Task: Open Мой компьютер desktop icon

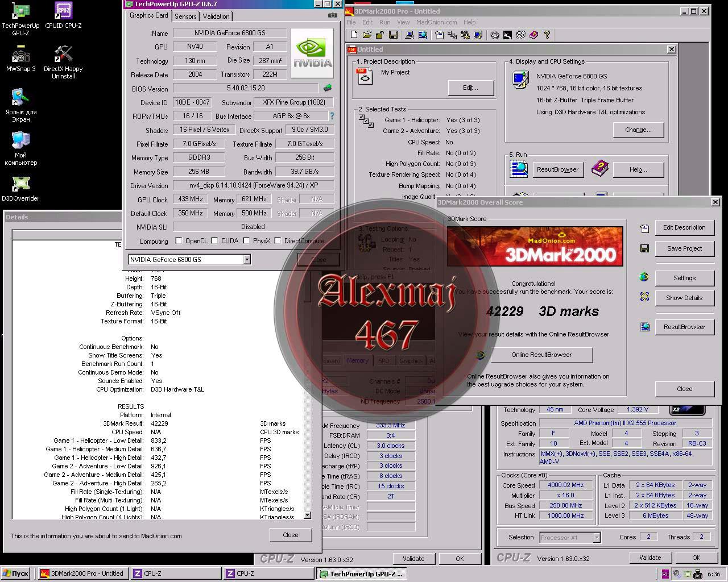Action: pyautogui.click(x=20, y=149)
